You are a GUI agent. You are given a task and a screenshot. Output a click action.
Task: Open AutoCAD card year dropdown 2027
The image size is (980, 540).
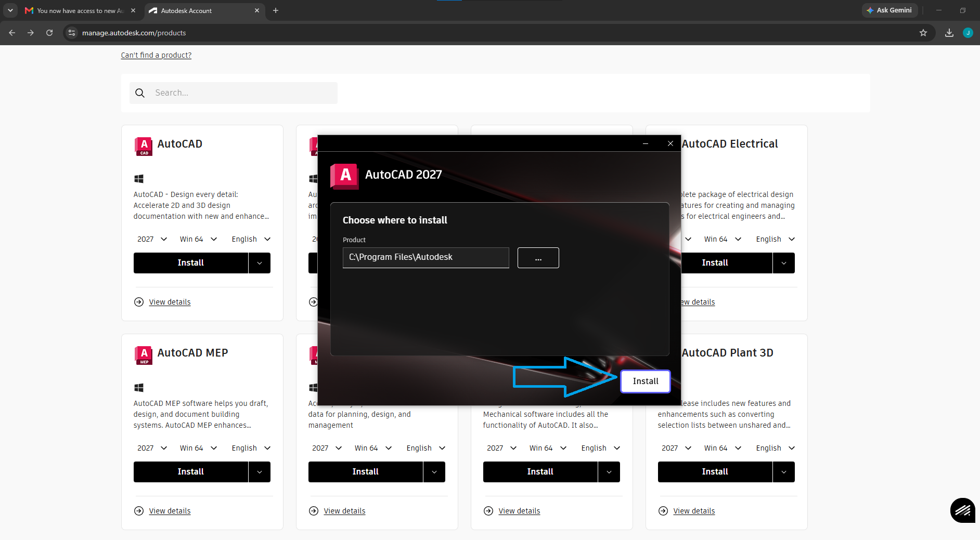pyautogui.click(x=152, y=239)
